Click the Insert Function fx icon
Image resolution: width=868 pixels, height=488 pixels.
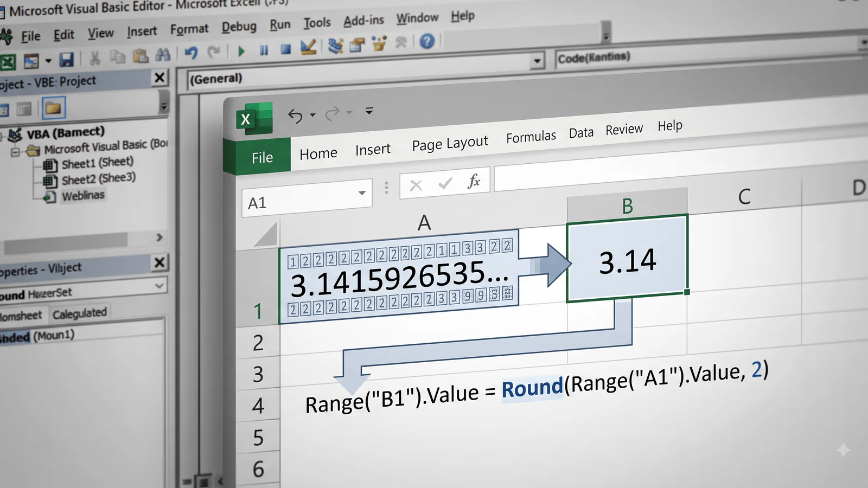[x=474, y=181]
